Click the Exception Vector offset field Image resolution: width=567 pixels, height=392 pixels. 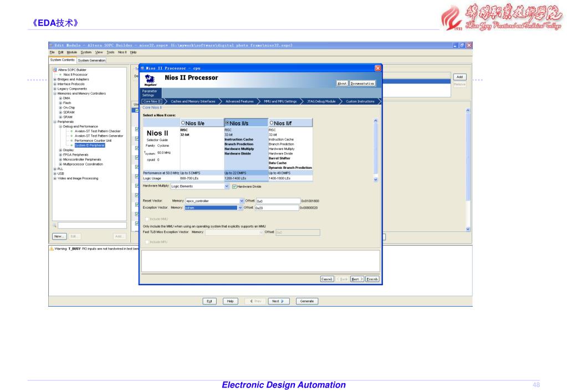click(x=277, y=208)
